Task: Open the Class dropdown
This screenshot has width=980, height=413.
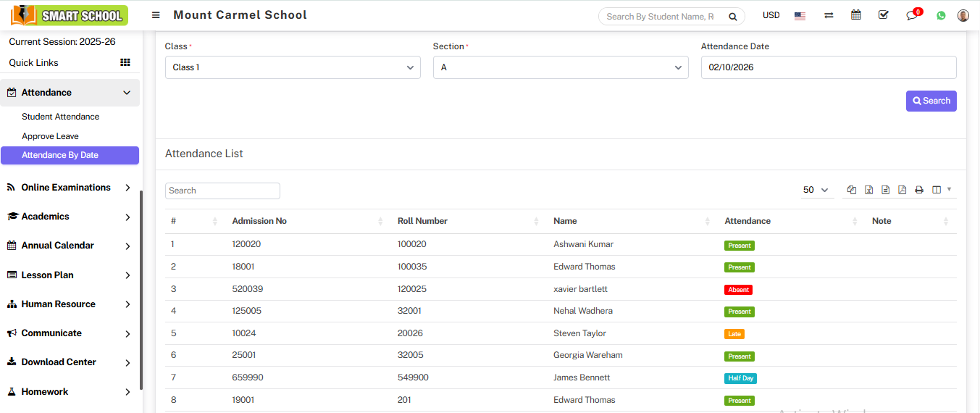Action: pyautogui.click(x=293, y=67)
